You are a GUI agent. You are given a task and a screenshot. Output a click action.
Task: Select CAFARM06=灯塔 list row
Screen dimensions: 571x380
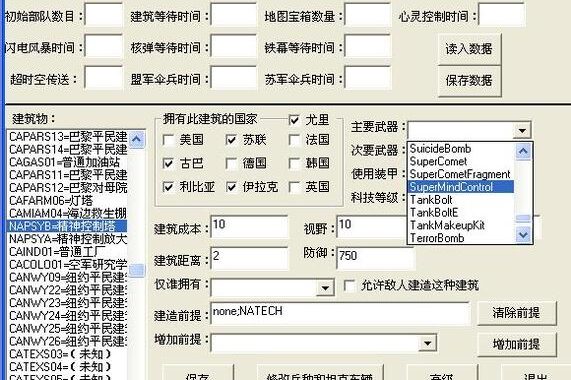(68, 201)
